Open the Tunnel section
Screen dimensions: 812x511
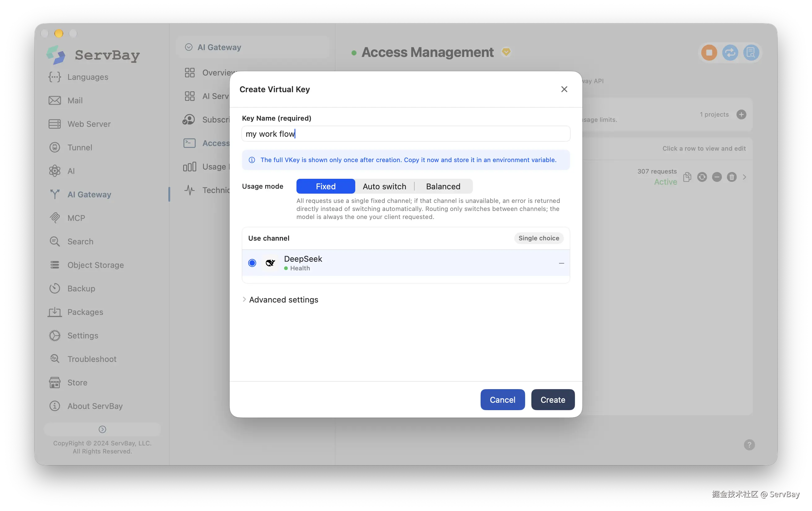click(70, 148)
